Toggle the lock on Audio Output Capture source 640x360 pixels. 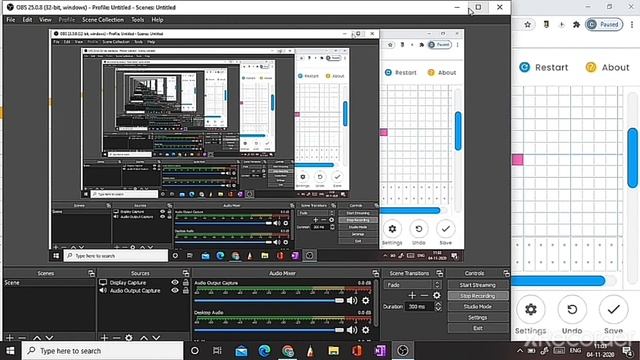(186, 291)
